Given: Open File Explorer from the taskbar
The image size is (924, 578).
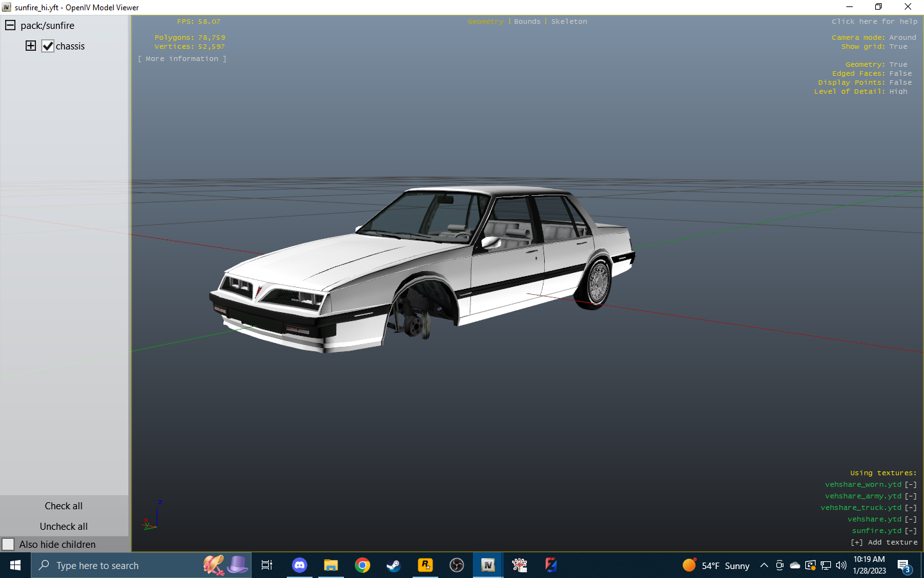Looking at the screenshot, I should [x=331, y=565].
